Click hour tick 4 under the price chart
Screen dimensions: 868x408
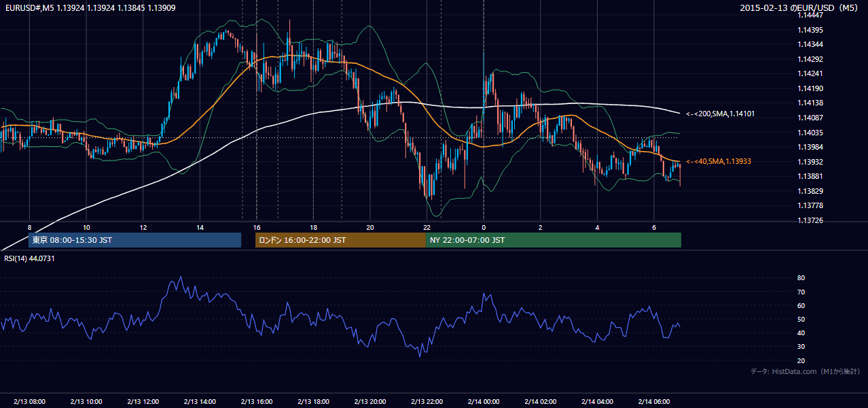pyautogui.click(x=597, y=227)
